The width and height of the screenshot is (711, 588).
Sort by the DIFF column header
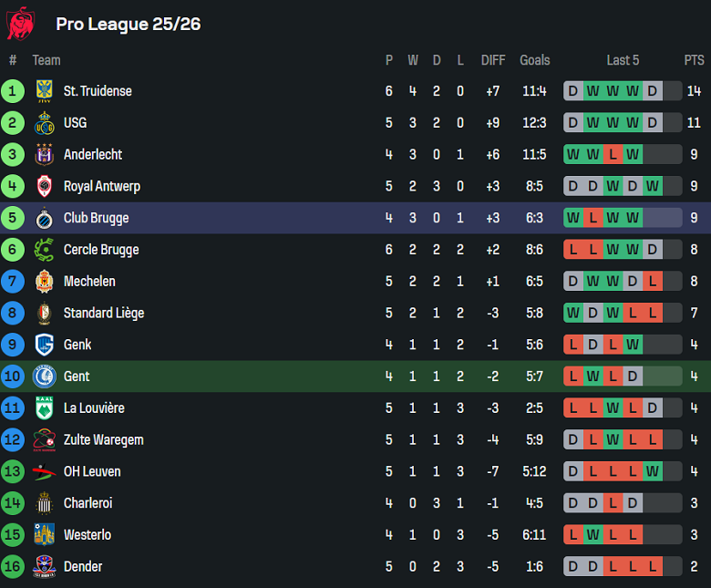492,60
